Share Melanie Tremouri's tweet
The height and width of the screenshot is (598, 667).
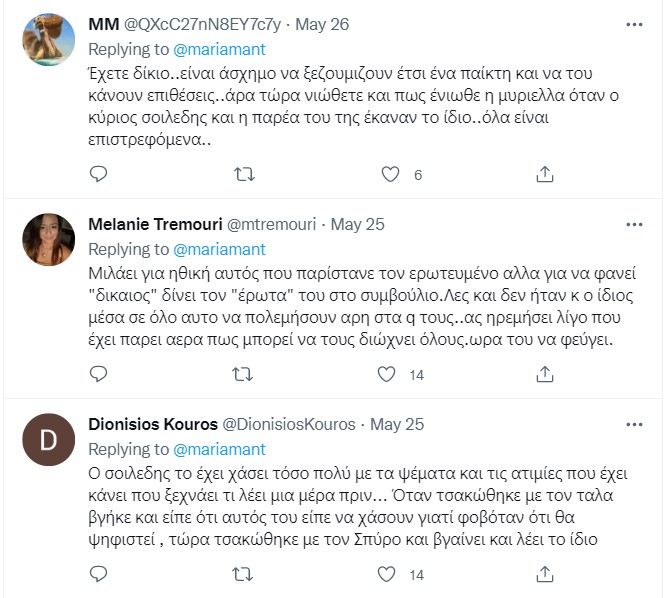pos(545,375)
